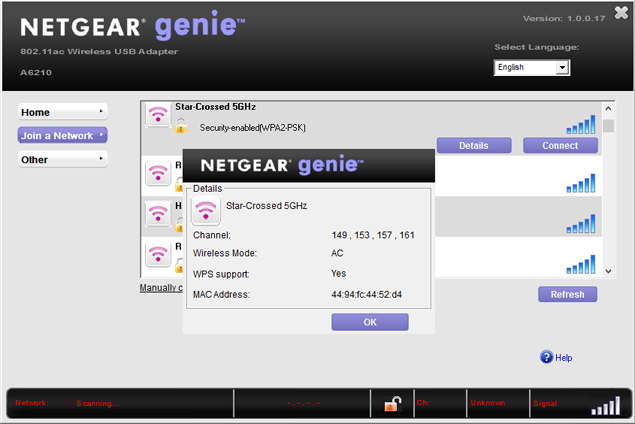This screenshot has height=424, width=635.
Task: Click the Star-Crossed 5GHz name in Details dialog
Action: (266, 206)
